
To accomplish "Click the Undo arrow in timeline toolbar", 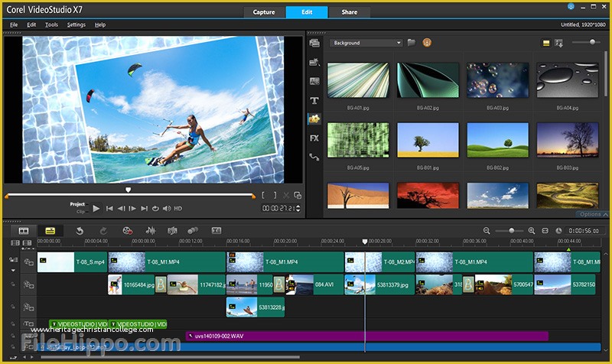I will click(80, 231).
